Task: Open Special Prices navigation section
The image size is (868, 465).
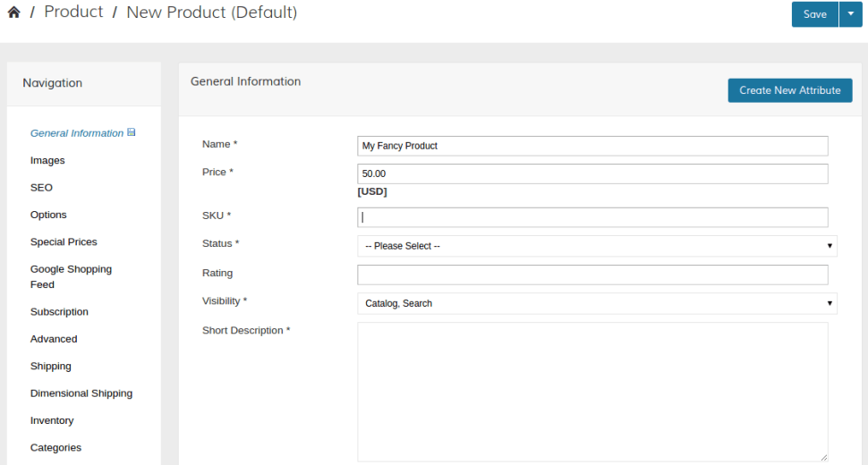Action: (x=64, y=241)
